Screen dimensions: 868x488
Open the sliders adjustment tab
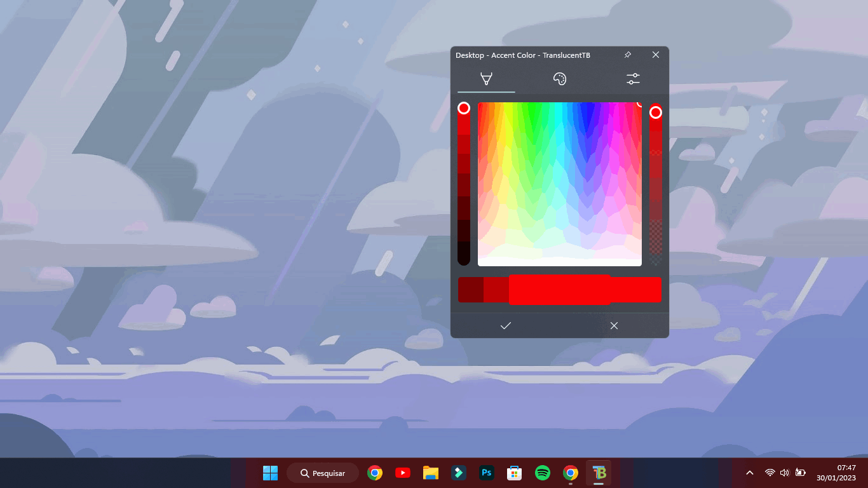coord(633,79)
